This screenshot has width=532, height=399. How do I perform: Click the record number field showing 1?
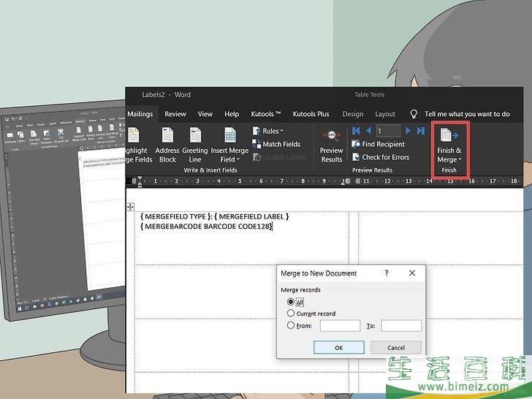(388, 131)
